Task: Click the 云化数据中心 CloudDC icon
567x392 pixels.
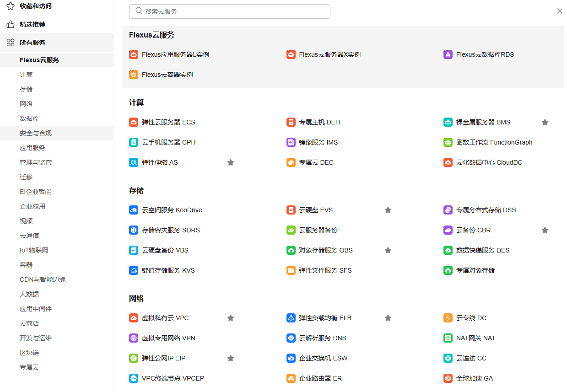Action: coord(448,162)
